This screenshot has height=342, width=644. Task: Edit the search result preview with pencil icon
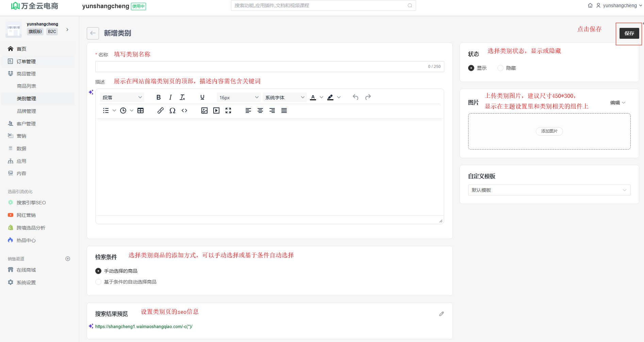pos(442,314)
